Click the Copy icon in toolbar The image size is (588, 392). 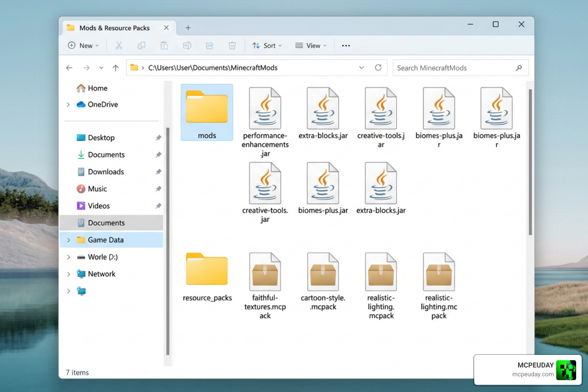click(142, 46)
